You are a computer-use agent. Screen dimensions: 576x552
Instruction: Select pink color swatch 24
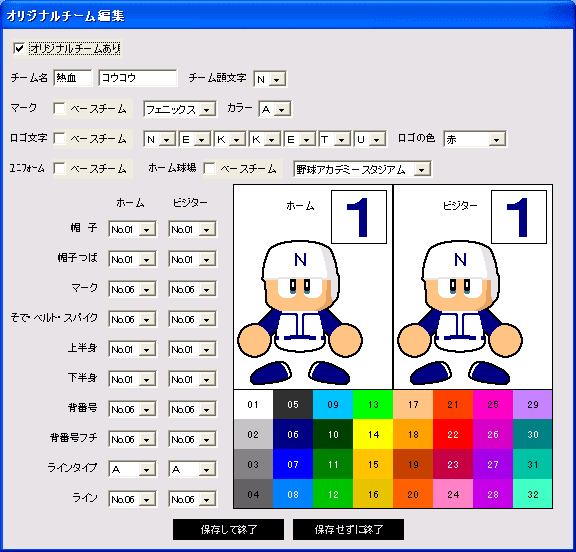click(x=453, y=494)
